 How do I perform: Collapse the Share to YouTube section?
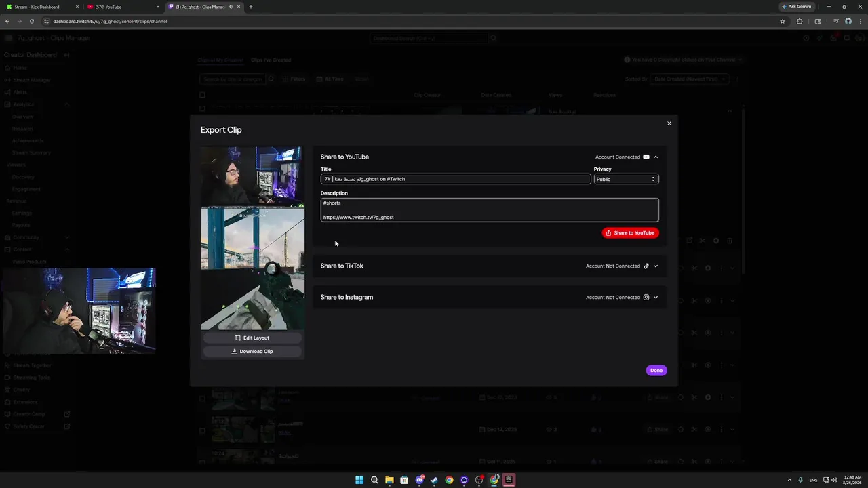click(x=656, y=157)
